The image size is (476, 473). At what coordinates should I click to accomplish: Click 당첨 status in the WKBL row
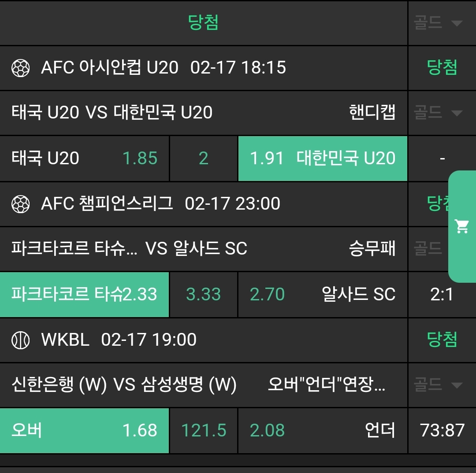[x=442, y=340]
